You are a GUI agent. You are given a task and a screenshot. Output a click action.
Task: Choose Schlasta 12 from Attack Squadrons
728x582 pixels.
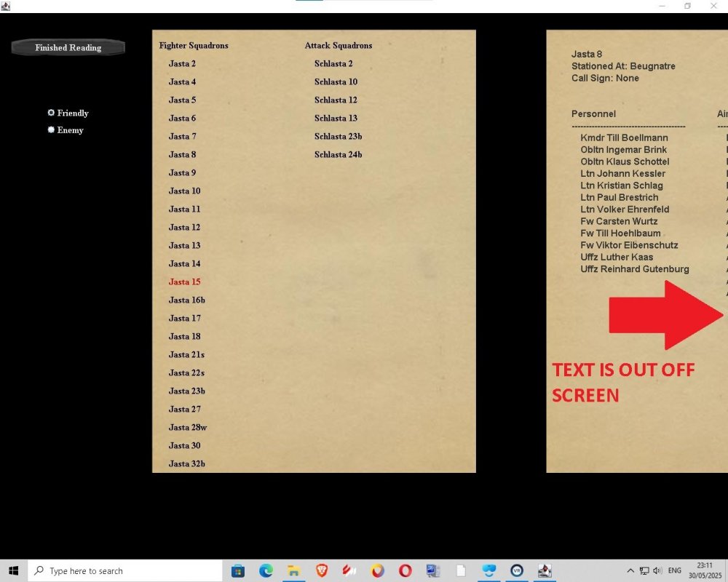point(336,100)
